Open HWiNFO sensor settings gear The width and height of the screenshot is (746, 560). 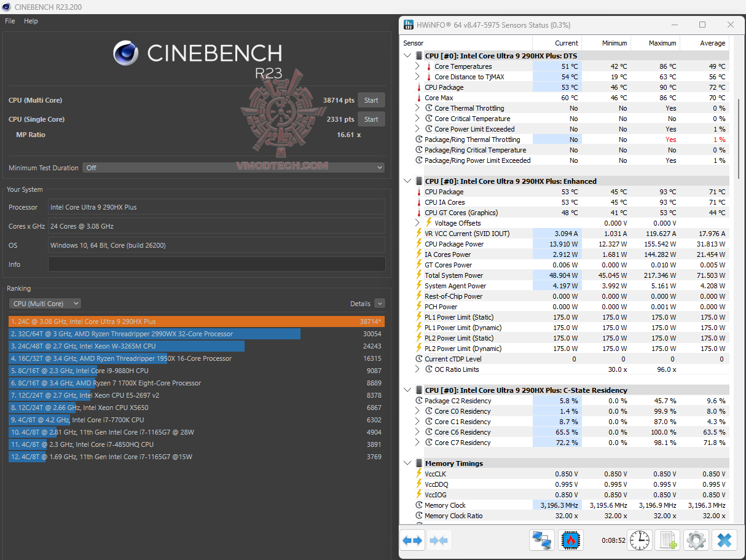coord(696,540)
